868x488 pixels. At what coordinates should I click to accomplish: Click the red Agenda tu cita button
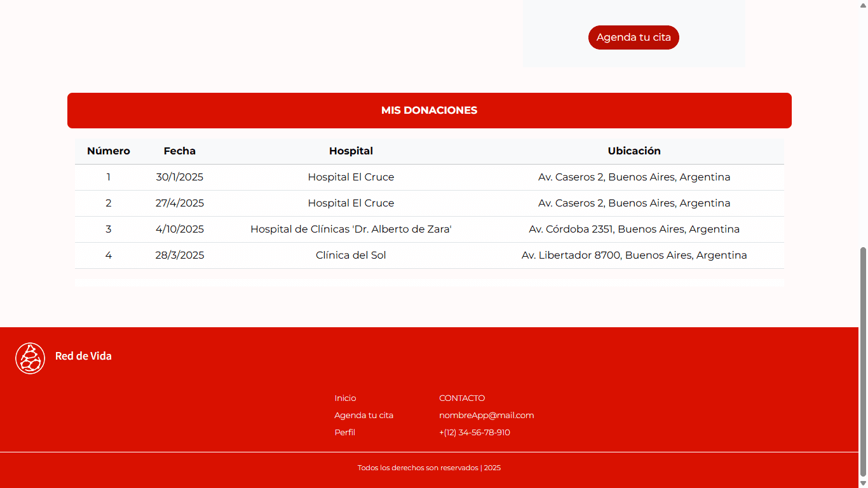[634, 37]
